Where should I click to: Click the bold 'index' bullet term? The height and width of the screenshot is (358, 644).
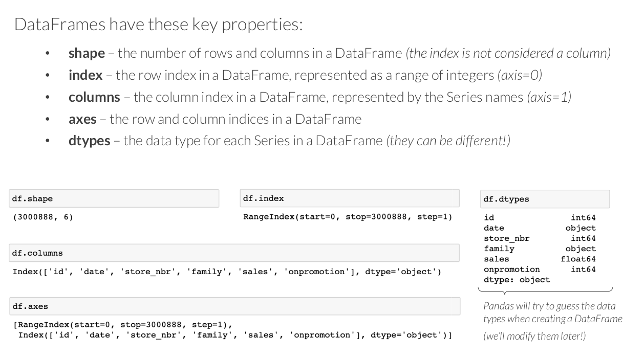85,75
